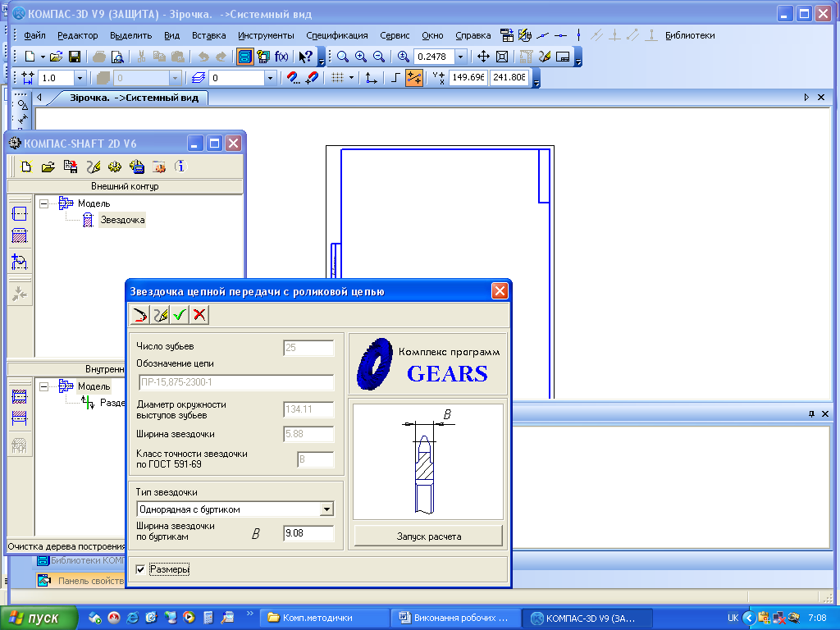Click the GEARS logo panel
The height and width of the screenshot is (630, 840).
427,364
